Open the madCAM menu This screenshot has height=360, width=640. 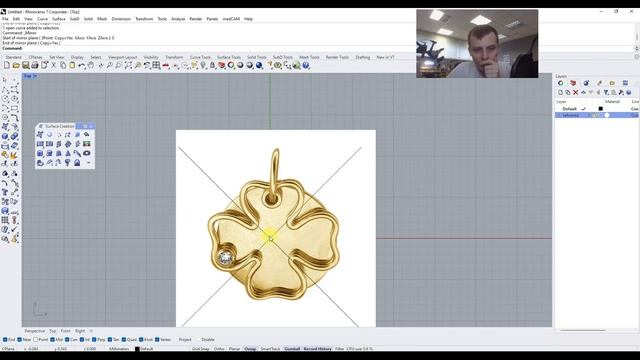click(231, 19)
